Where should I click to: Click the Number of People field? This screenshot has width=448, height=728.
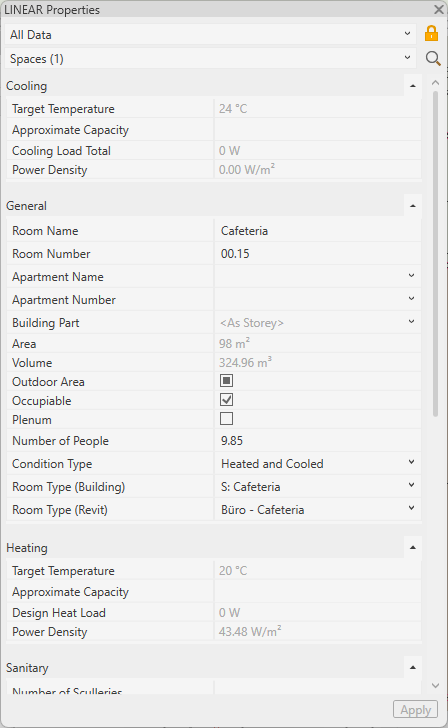click(x=318, y=441)
